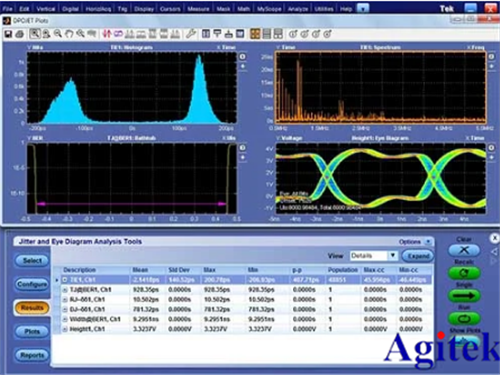500x375 pixels.
Task: Click inside the eye diagram plot
Action: click(x=380, y=179)
